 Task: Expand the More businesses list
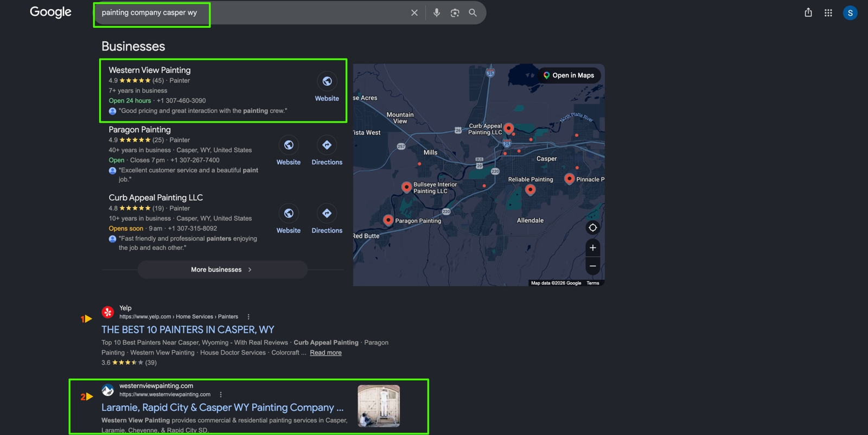(222, 270)
